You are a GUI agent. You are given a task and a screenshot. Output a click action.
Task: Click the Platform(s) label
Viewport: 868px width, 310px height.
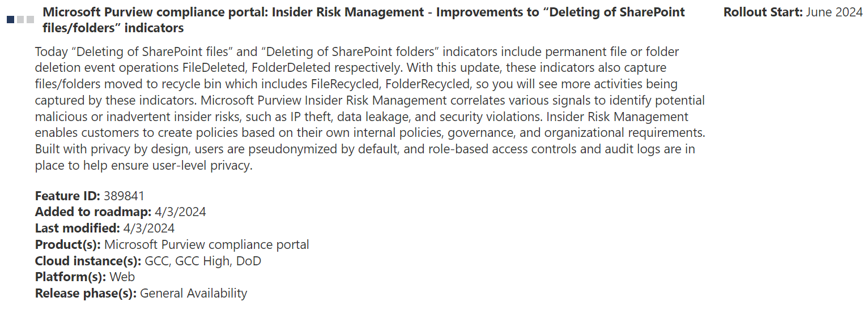click(70, 277)
